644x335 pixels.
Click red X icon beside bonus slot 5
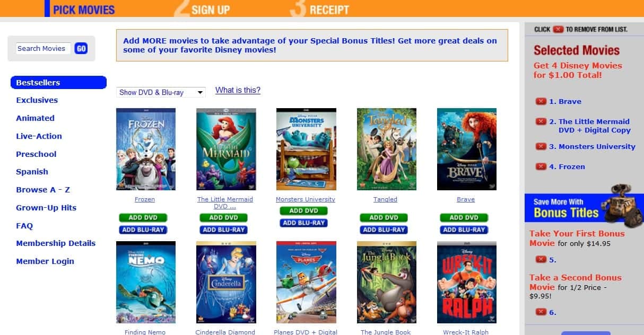coord(541,260)
